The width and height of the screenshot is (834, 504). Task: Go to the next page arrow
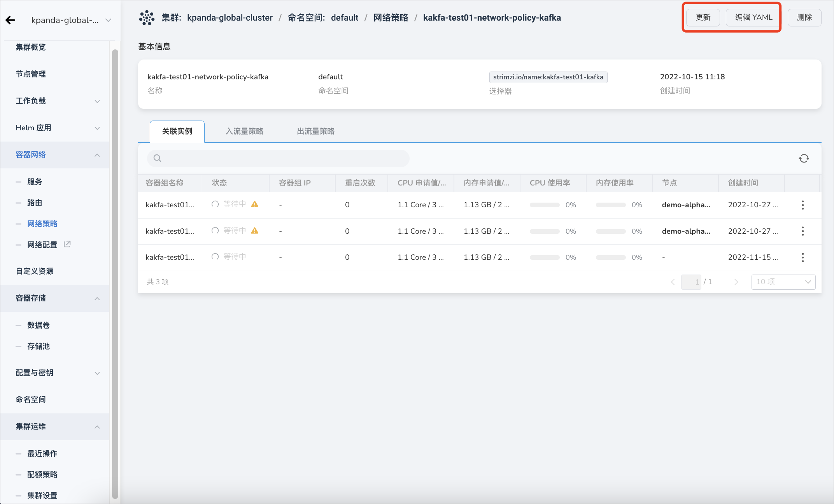pos(736,282)
